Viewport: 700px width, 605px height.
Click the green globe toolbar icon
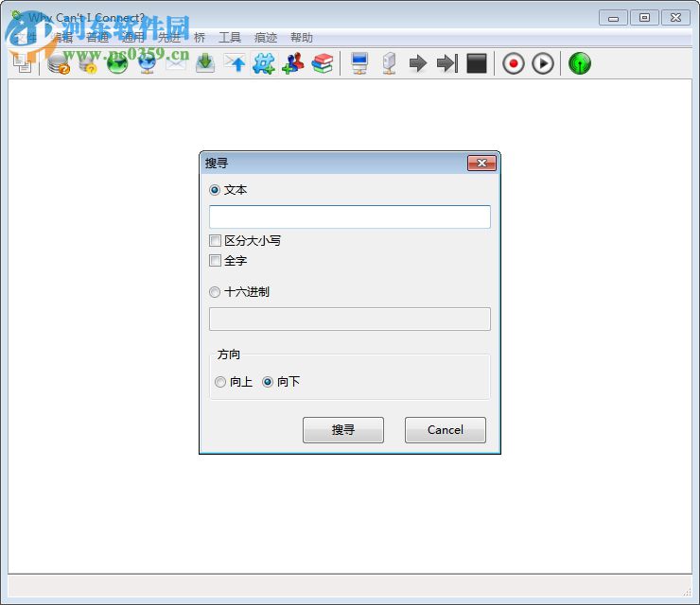tap(117, 63)
